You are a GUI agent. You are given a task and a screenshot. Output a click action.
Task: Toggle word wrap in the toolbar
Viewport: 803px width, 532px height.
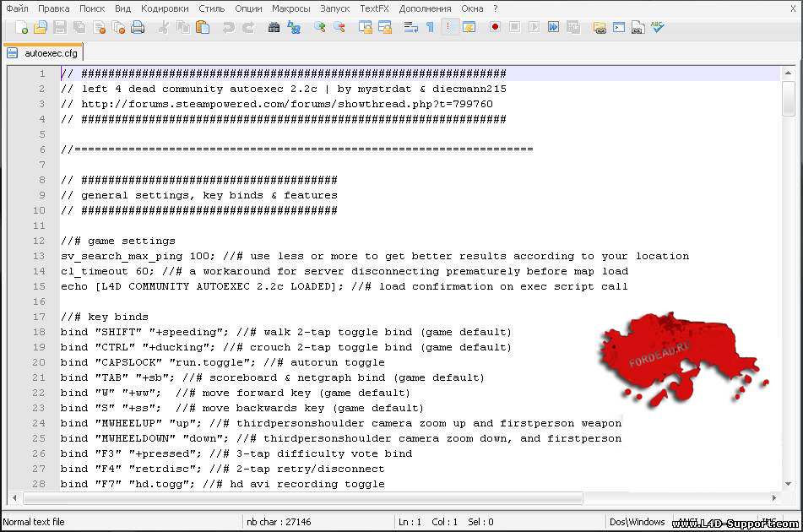[x=410, y=27]
